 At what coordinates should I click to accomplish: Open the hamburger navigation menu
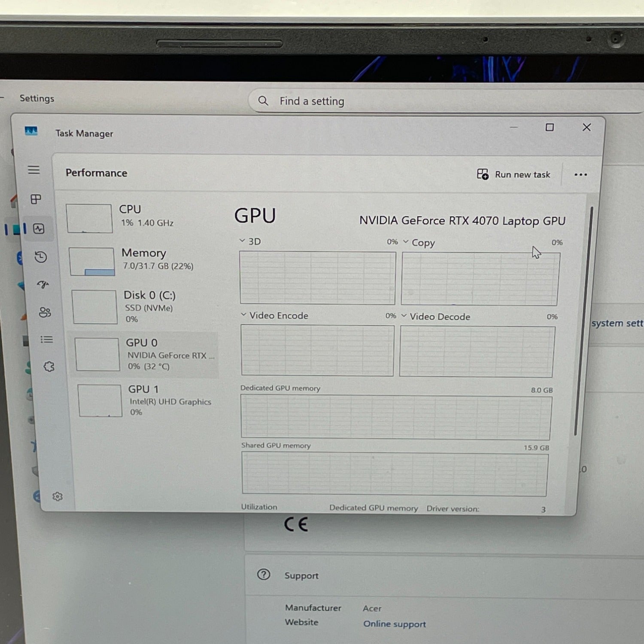(34, 170)
